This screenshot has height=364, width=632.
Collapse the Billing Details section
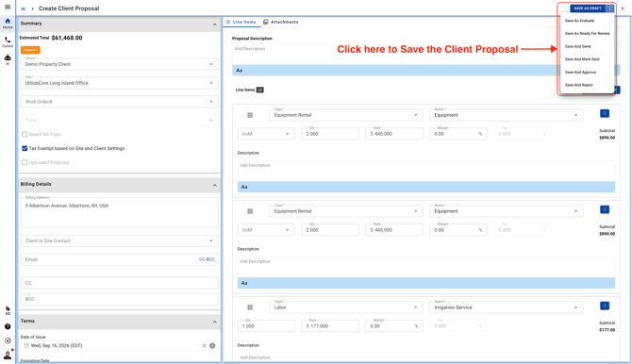[x=214, y=186]
